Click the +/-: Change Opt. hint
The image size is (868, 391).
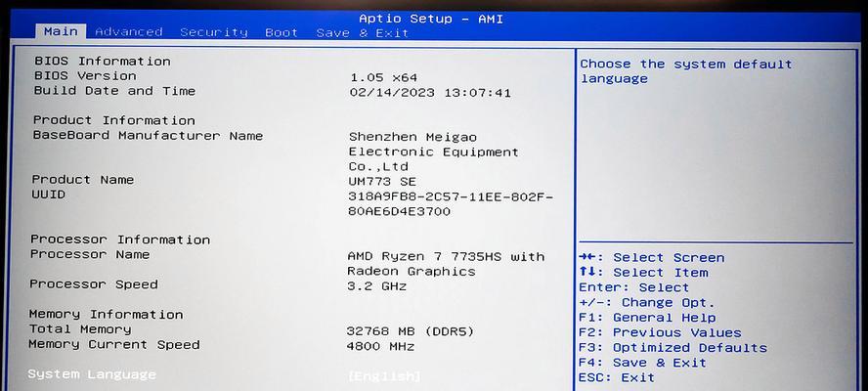click(x=647, y=302)
